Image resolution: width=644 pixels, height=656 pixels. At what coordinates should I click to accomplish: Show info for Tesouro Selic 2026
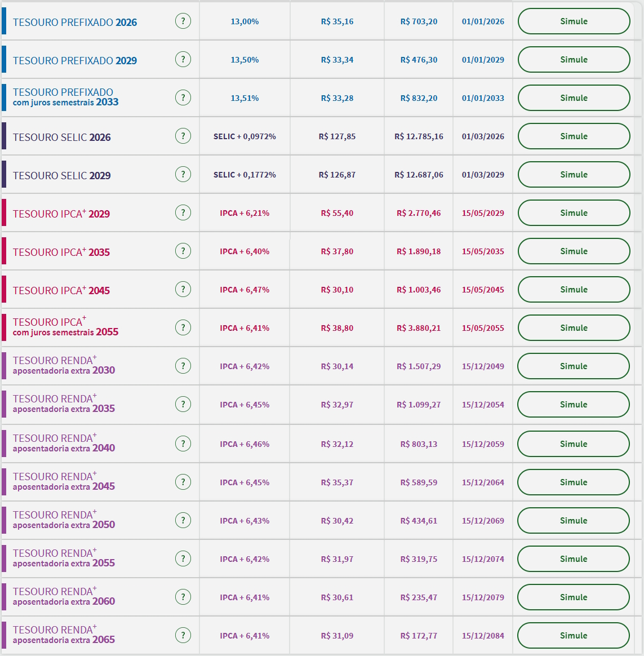click(183, 136)
